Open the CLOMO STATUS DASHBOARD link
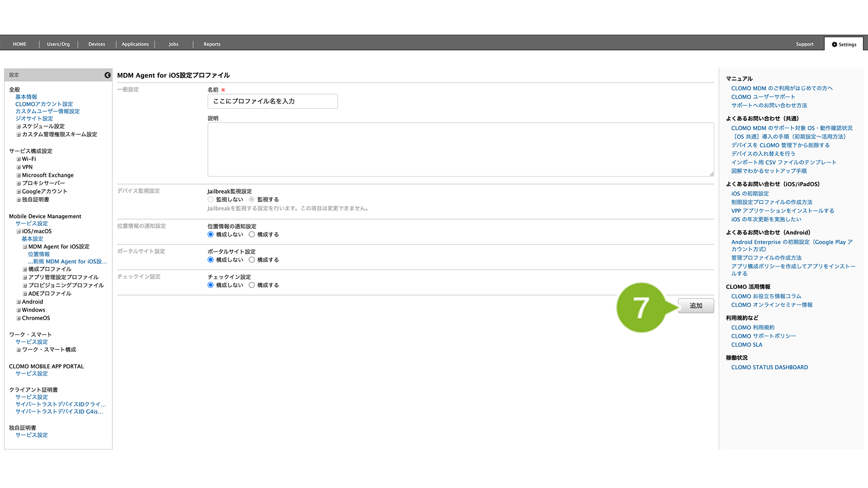 coord(769,367)
